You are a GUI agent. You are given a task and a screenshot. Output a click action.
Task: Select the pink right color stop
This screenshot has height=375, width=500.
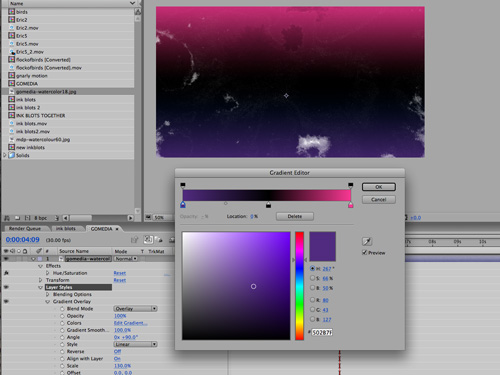tap(350, 205)
